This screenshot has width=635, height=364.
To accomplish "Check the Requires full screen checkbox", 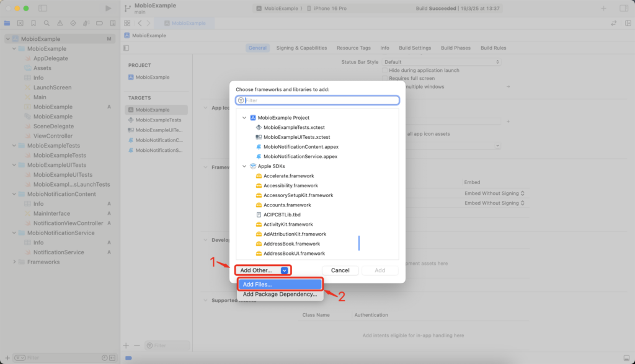I will coord(385,78).
